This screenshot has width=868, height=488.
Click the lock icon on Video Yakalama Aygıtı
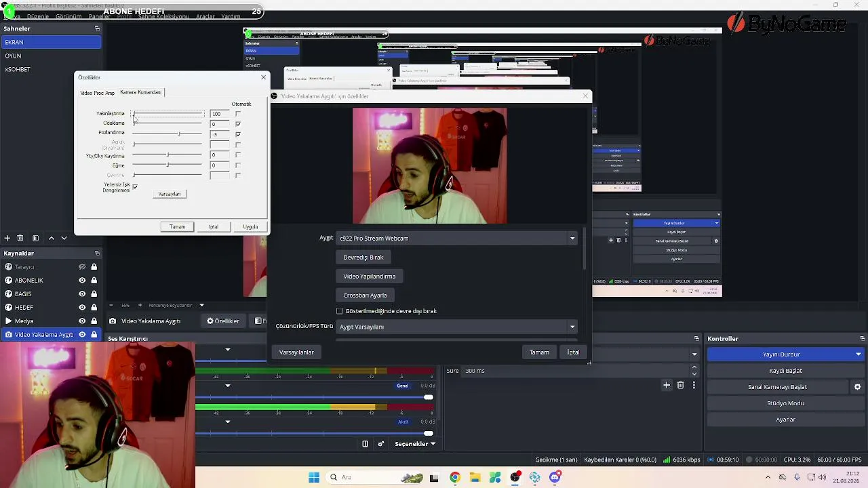(94, 334)
